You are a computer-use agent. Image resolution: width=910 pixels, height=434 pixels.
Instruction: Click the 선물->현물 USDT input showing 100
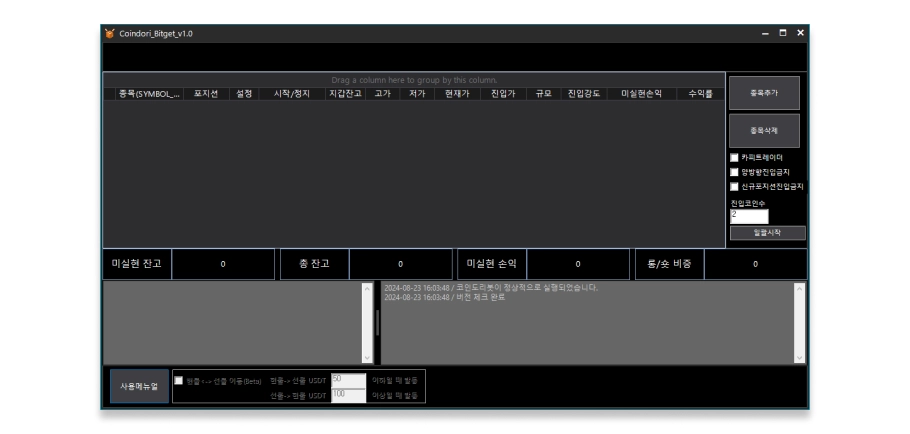point(348,395)
